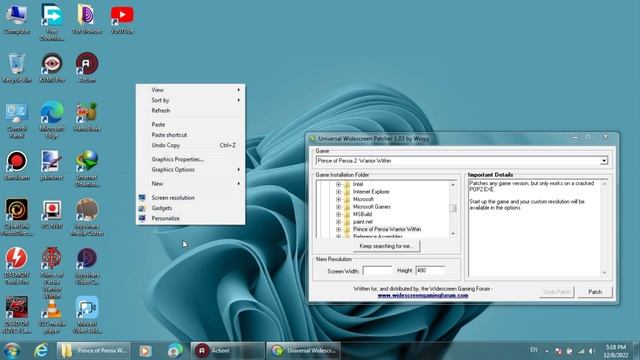
Task: Open the Computer desktop icon
Action: point(17,19)
